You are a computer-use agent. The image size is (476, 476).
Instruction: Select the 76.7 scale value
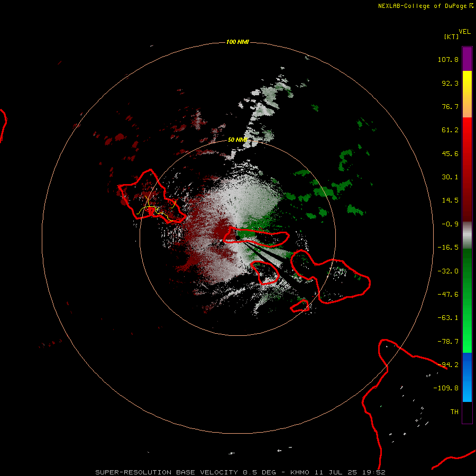pos(450,106)
